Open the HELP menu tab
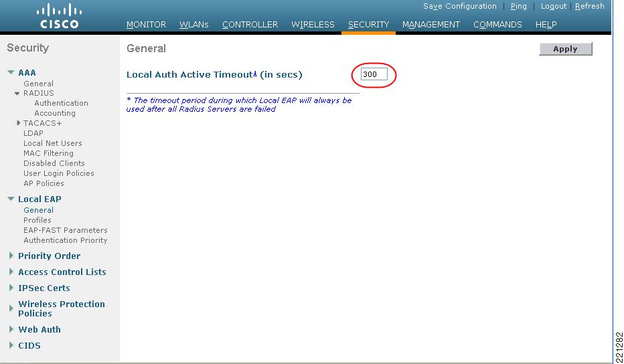Screen dimensions: 624x364 click(546, 25)
